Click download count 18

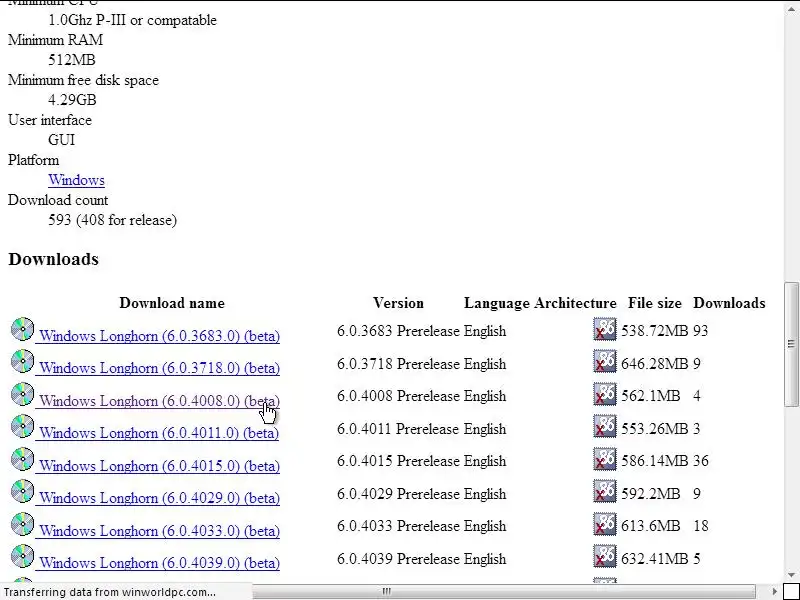point(701,526)
